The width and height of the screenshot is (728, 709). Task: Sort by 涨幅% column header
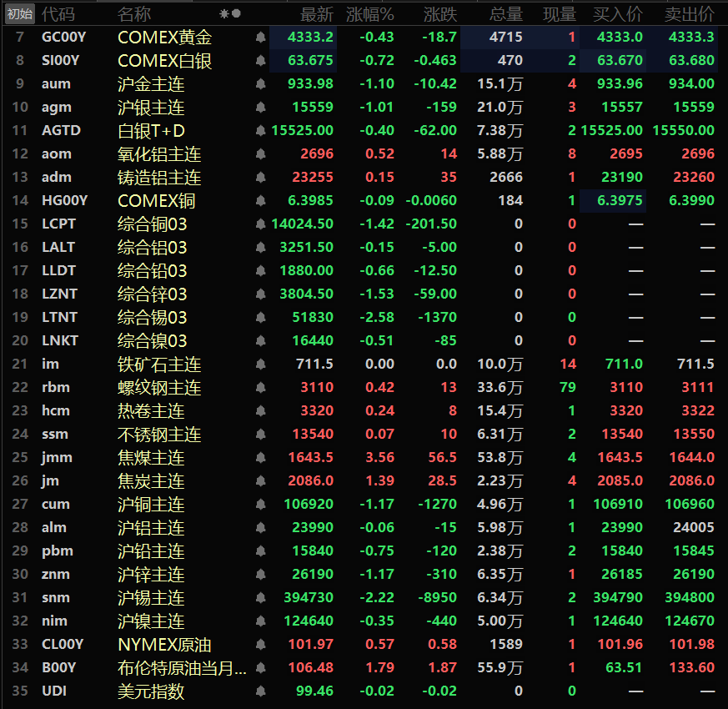point(369,14)
